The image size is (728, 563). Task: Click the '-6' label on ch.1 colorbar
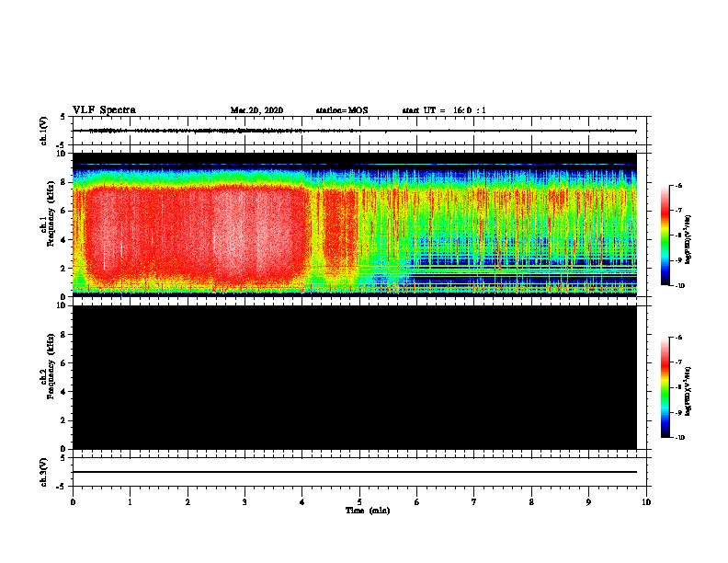(678, 185)
